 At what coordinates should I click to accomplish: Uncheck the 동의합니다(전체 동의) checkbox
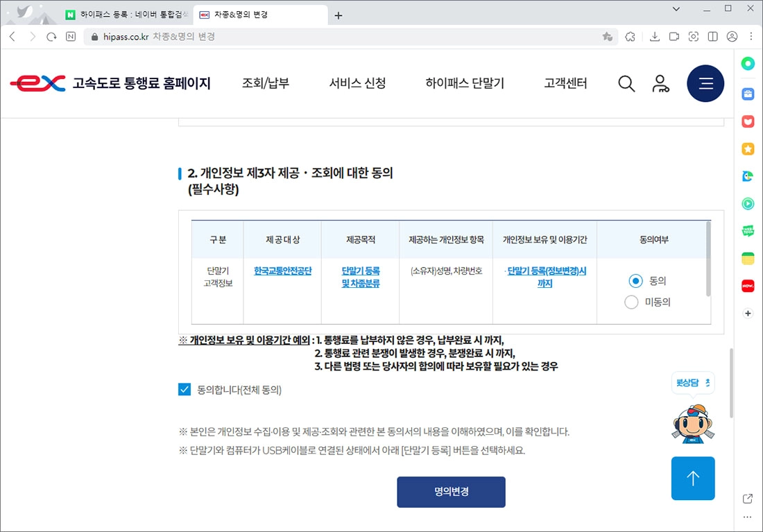pos(183,389)
